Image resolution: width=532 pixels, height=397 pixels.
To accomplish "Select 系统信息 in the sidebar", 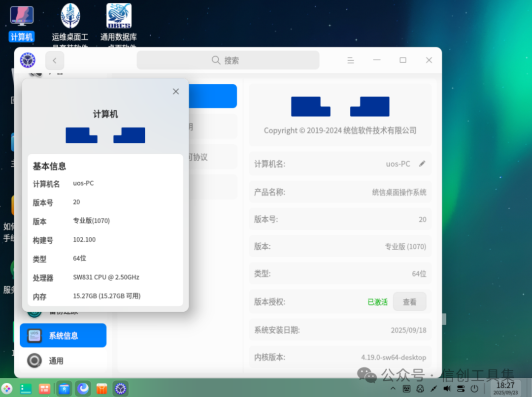I will (x=63, y=335).
